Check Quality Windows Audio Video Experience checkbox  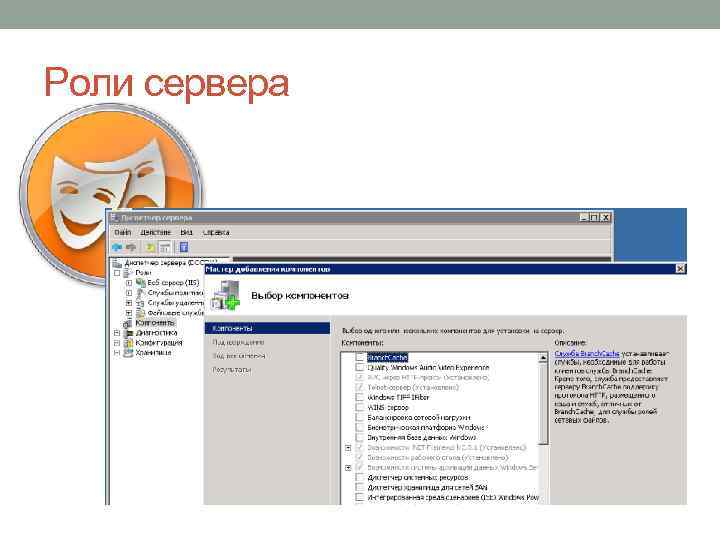(x=360, y=367)
